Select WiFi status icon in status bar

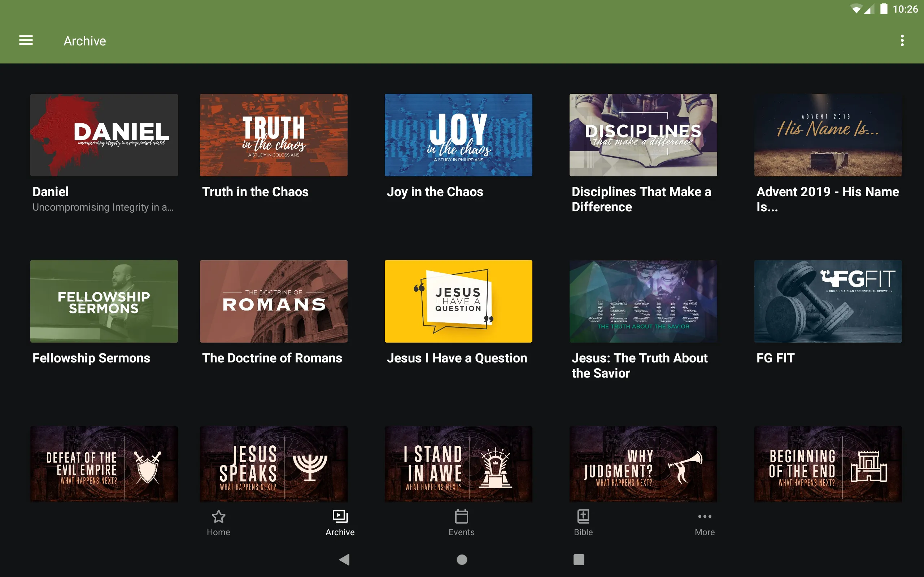click(854, 9)
